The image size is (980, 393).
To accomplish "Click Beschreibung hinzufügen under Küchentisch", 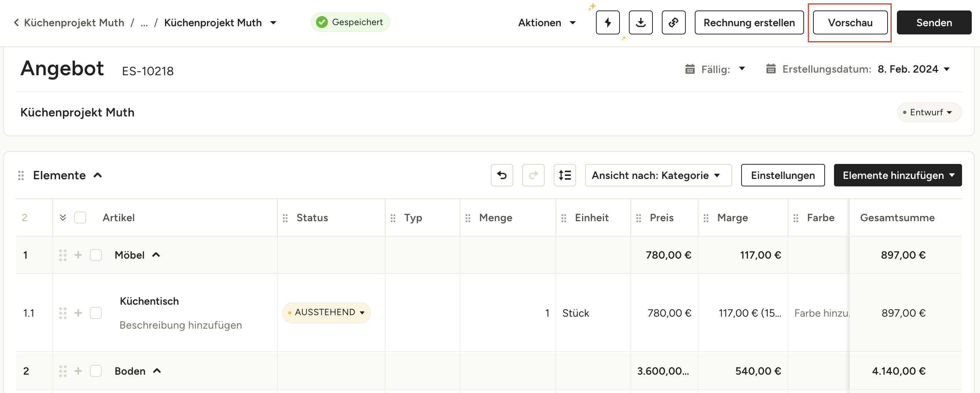I will (x=181, y=325).
